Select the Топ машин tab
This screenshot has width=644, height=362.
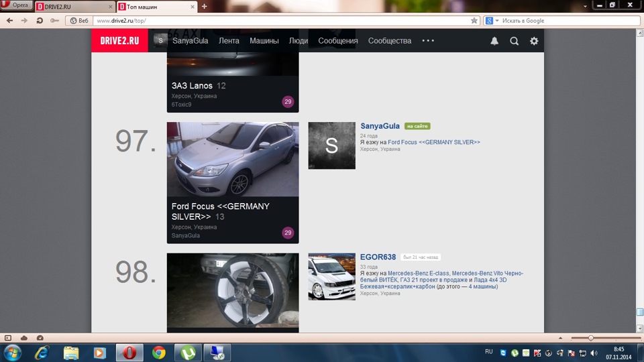click(156, 7)
